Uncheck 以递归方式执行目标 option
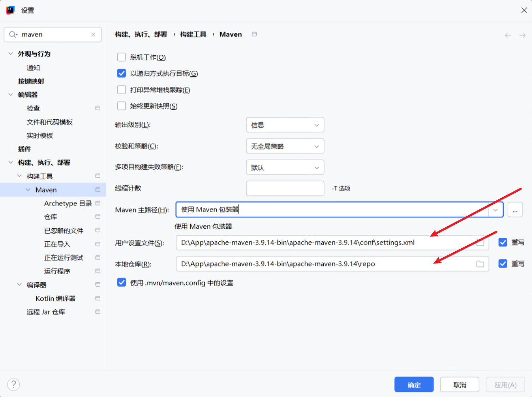532x397 pixels. tap(121, 73)
